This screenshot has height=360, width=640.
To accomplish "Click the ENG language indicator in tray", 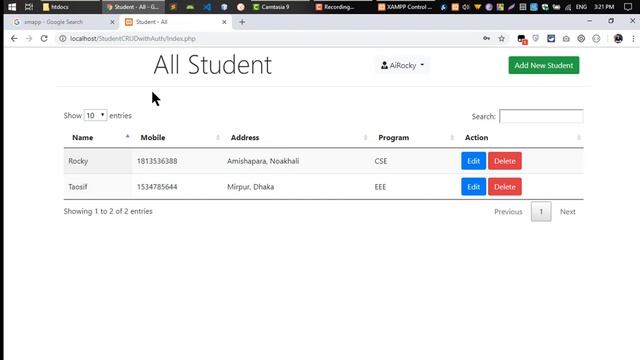I will tap(581, 7).
